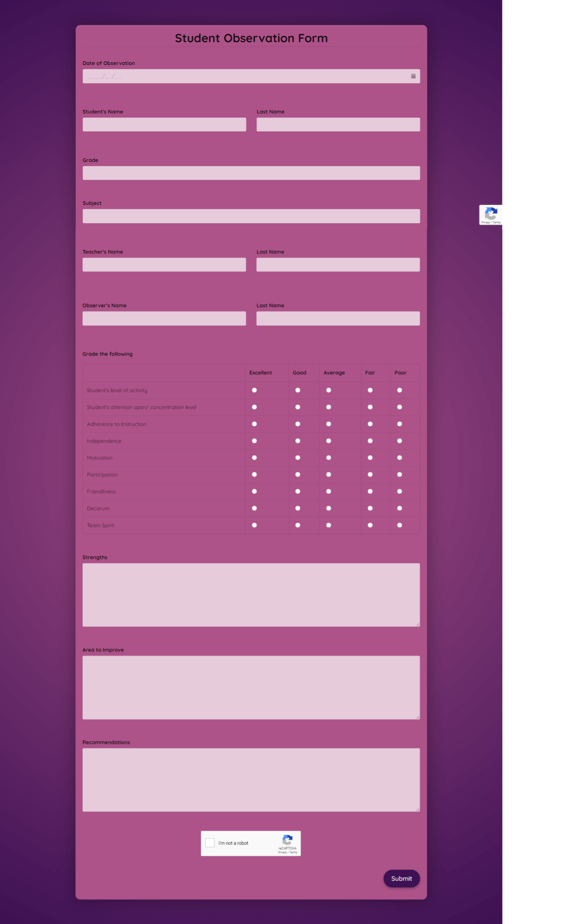
Task: Click inside the Strengths text area
Action: [251, 595]
